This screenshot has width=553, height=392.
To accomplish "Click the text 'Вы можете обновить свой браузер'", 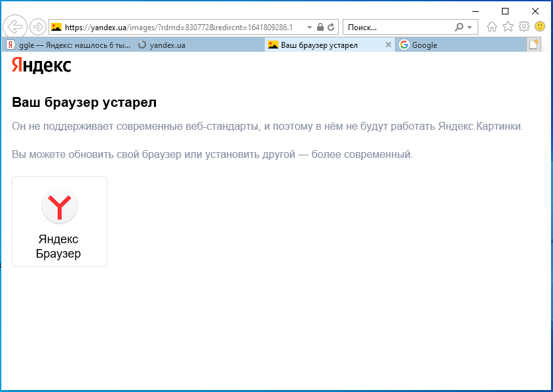I will click(96, 155).
